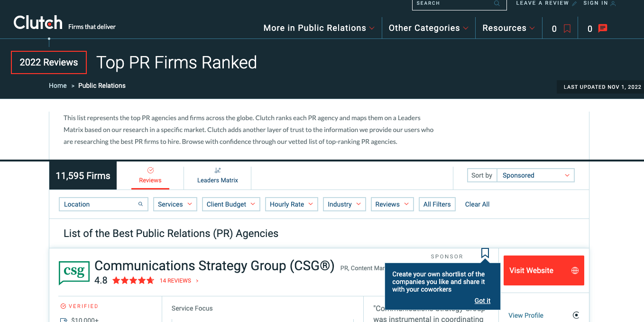Click the Location input field

103,204
